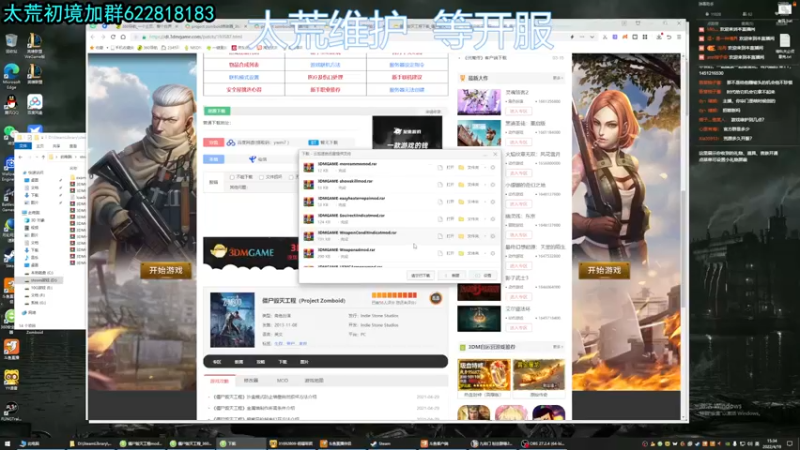Expand 快速访问 in Explorer tree
This screenshot has height=450, width=800.
pyautogui.click(x=35, y=172)
